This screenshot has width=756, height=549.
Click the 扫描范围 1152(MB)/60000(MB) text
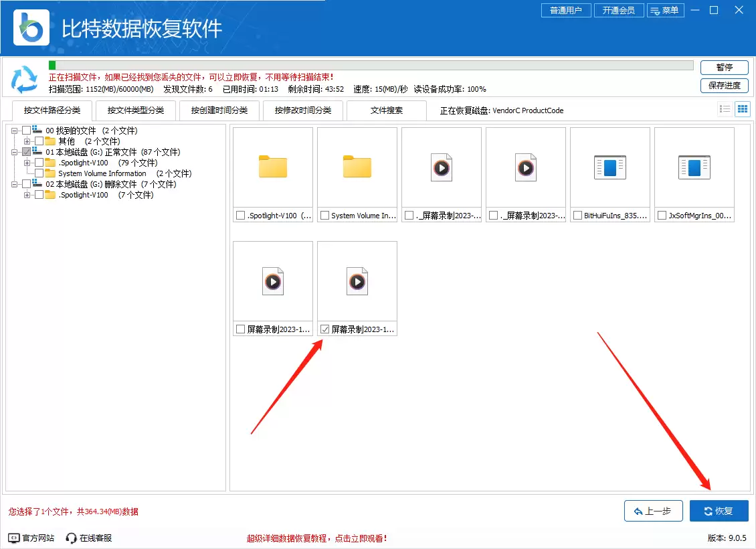pyautogui.click(x=101, y=89)
